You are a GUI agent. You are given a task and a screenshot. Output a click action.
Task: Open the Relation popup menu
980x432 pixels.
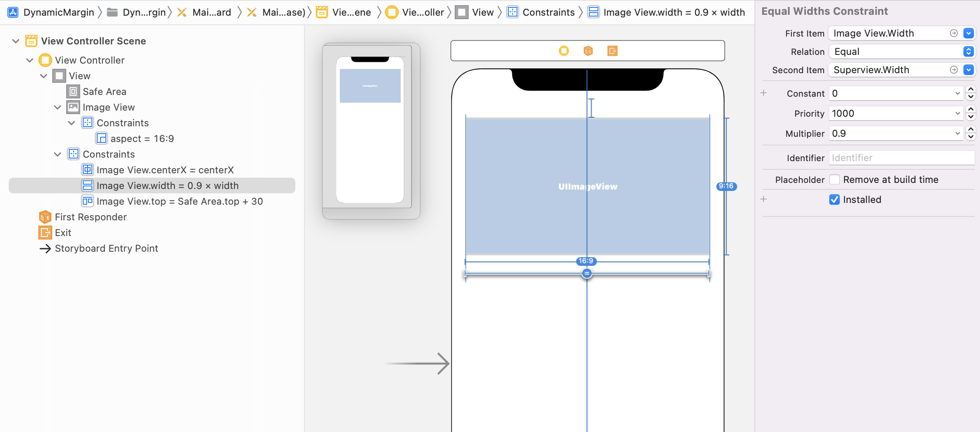[969, 51]
